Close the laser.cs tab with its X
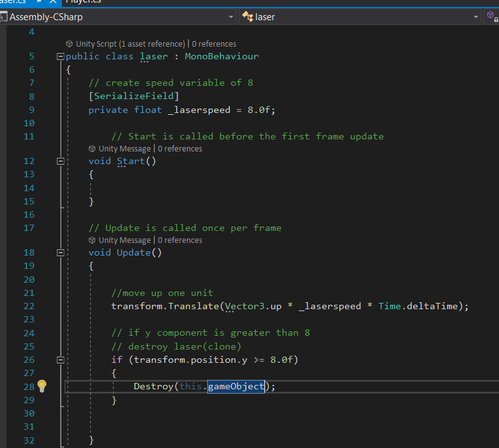The image size is (499, 448). point(53,2)
